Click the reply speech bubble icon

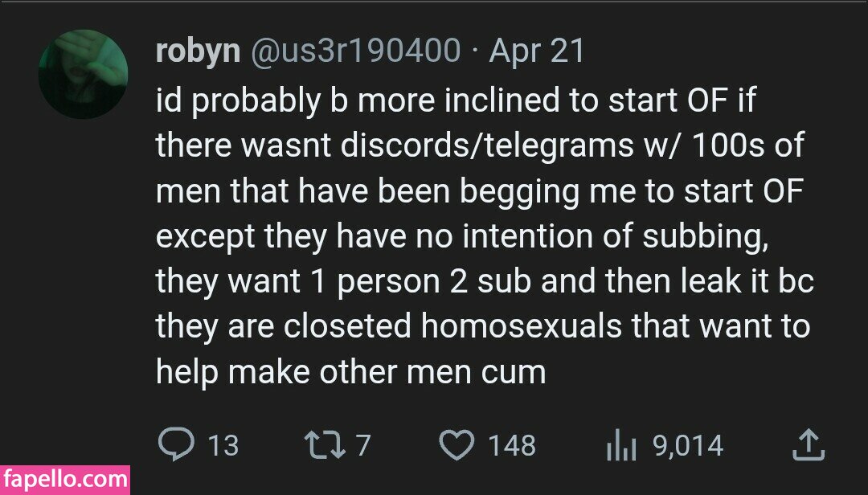(x=176, y=444)
